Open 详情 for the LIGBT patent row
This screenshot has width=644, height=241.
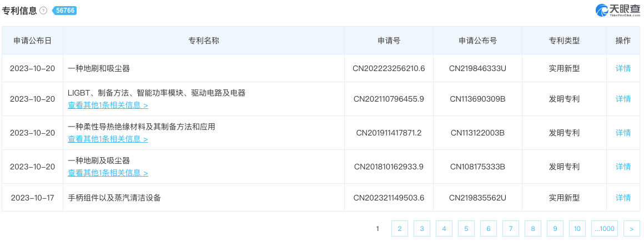[x=623, y=99]
